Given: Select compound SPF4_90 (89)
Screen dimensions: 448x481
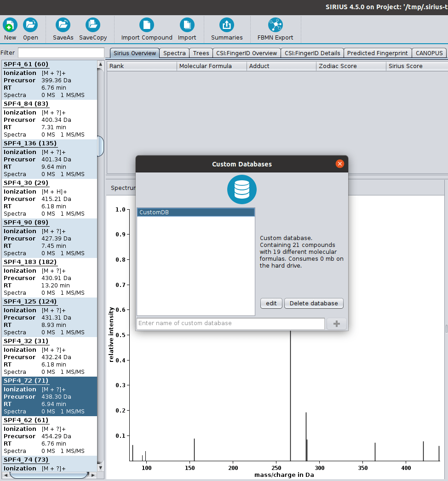Looking at the screenshot, I should tap(49, 238).
